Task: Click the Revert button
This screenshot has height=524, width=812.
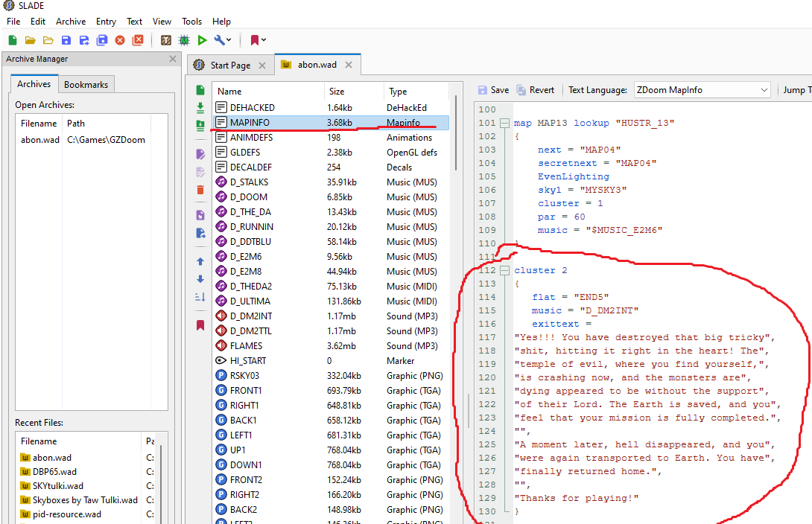Action: 535,90
